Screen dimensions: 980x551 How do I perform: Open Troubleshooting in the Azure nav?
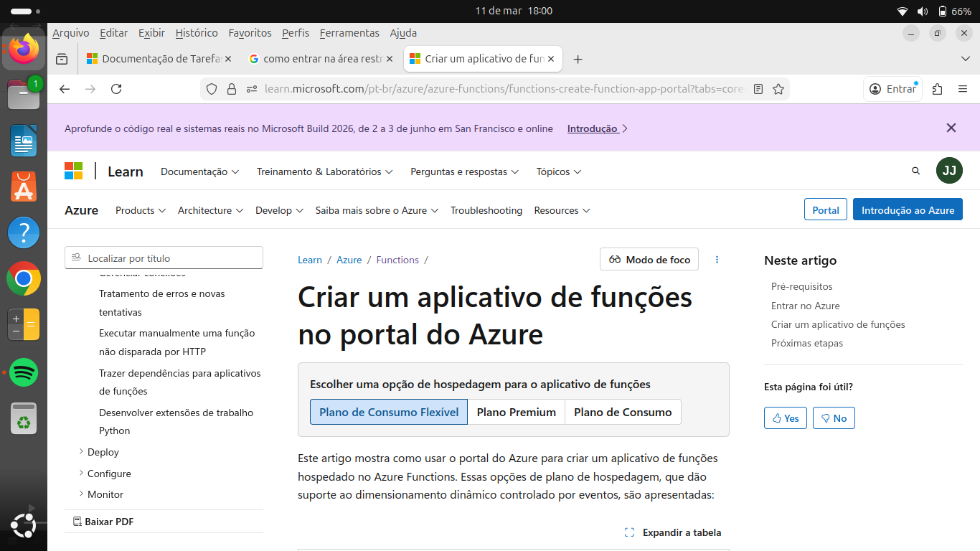pos(486,210)
